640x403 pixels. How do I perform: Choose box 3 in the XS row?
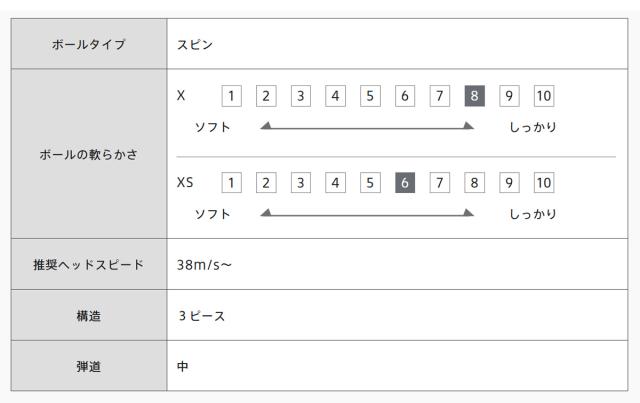(301, 184)
